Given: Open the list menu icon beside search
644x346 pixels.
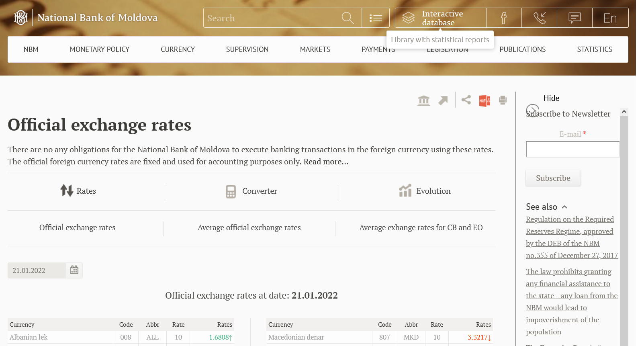Looking at the screenshot, I should pyautogui.click(x=376, y=18).
